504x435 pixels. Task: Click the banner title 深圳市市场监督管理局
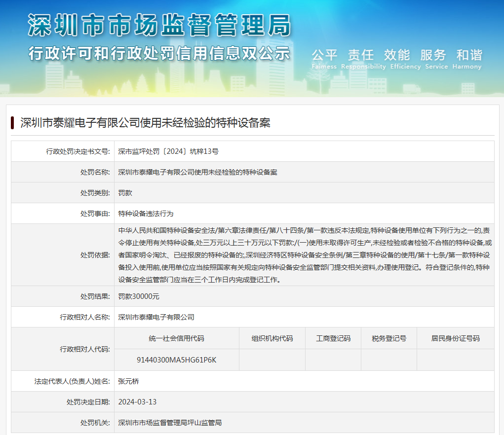point(159,25)
